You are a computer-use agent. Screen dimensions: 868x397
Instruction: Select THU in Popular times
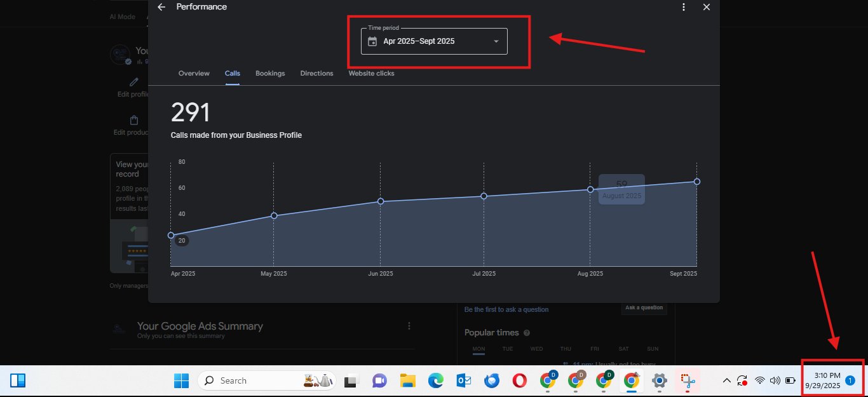(x=566, y=349)
